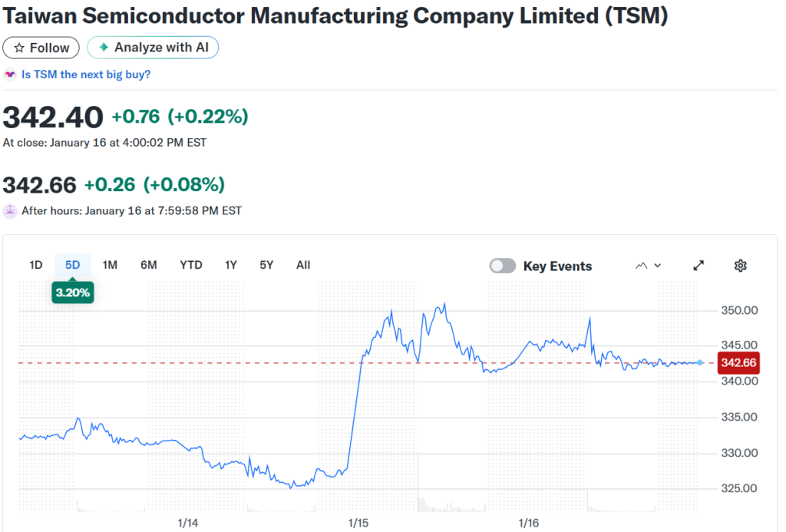Click the 342.66 current price marker
The image size is (786, 532).
click(738, 362)
